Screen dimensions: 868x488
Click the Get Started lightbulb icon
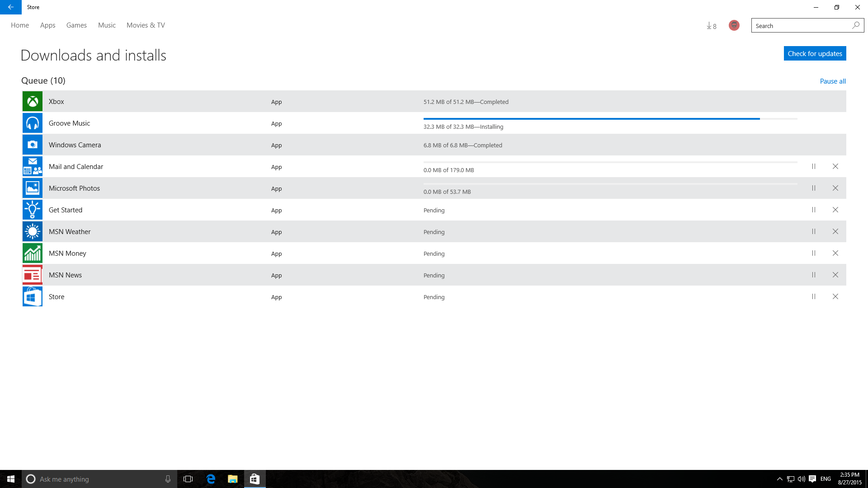[33, 210]
